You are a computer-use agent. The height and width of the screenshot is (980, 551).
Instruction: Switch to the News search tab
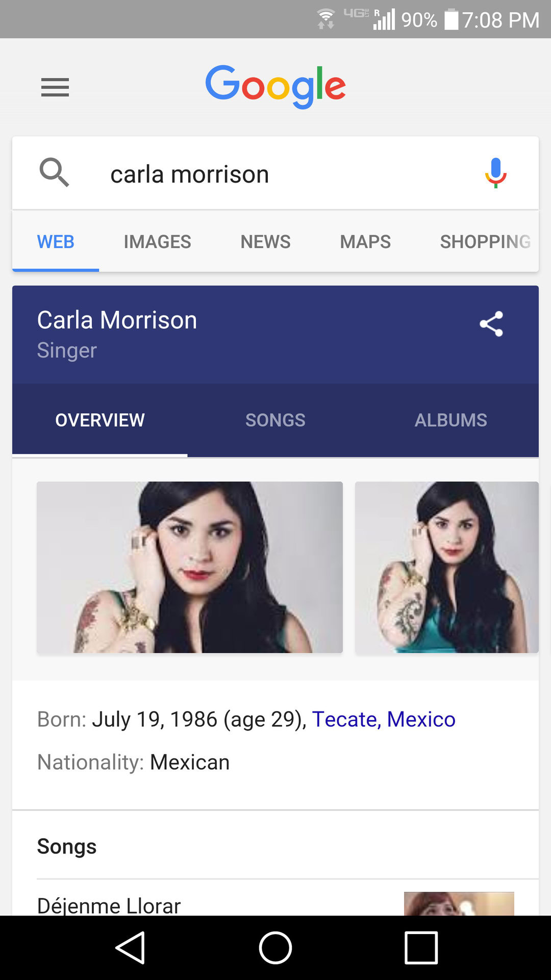click(x=265, y=241)
